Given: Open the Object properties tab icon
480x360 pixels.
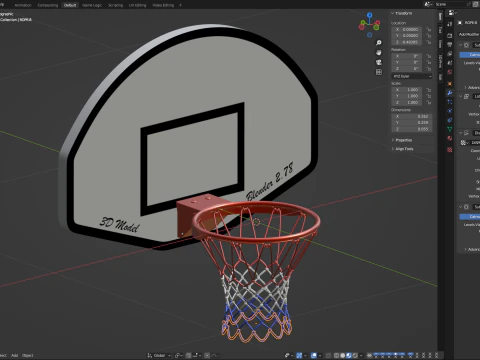Looking at the screenshot, I should [x=450, y=83].
